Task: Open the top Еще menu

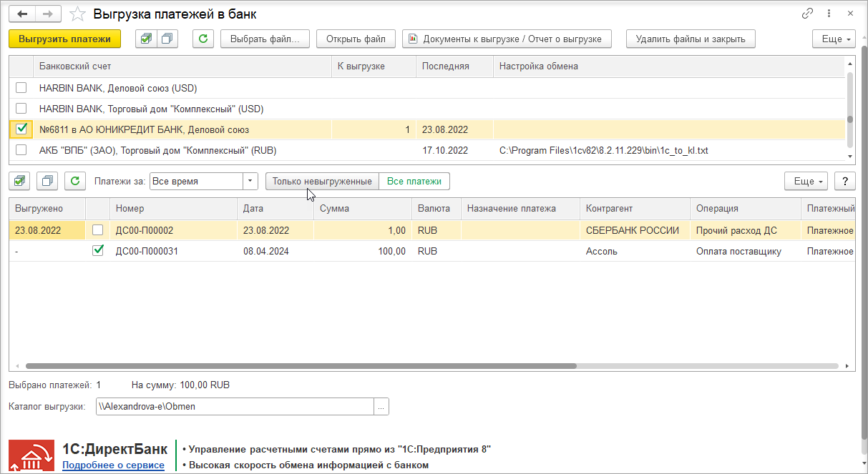Action: tap(834, 39)
